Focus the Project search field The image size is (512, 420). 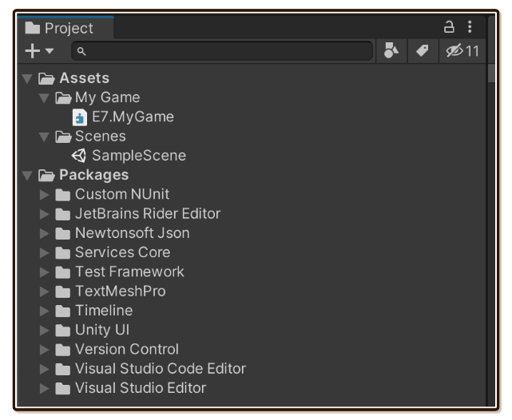click(222, 51)
